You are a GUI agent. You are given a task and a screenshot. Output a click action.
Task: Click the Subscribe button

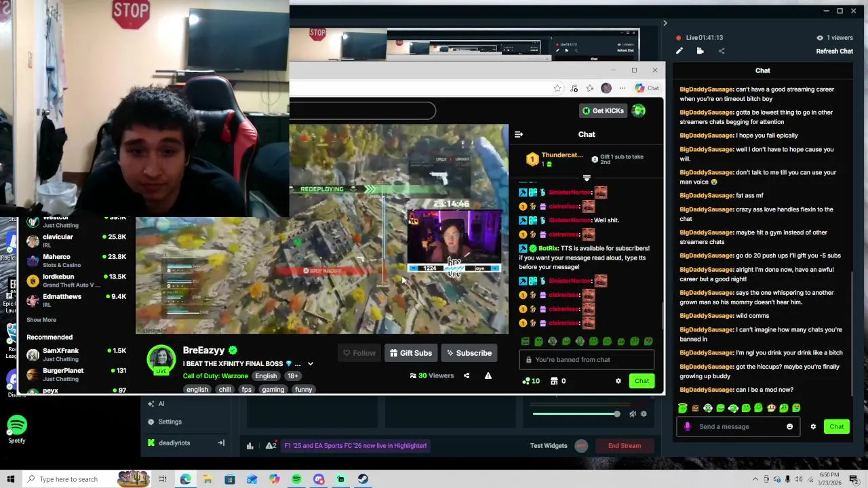tap(469, 353)
